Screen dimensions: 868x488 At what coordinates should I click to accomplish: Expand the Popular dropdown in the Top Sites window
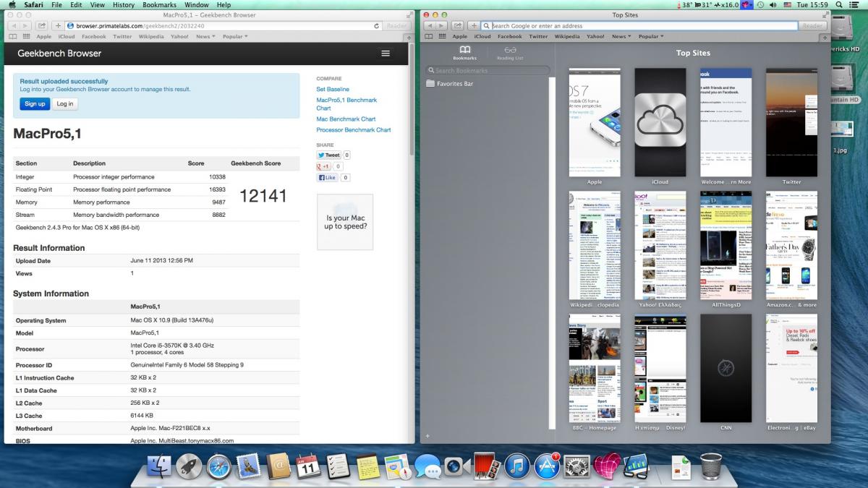(x=652, y=36)
